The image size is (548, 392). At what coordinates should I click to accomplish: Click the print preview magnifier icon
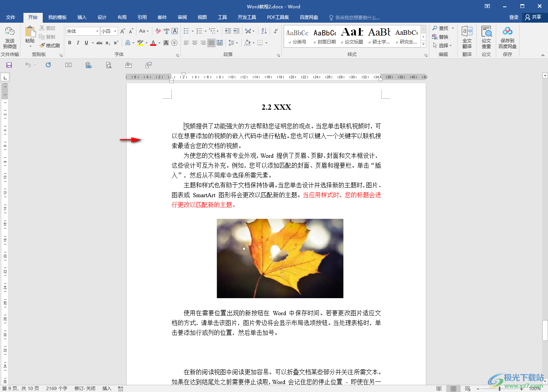109,65
